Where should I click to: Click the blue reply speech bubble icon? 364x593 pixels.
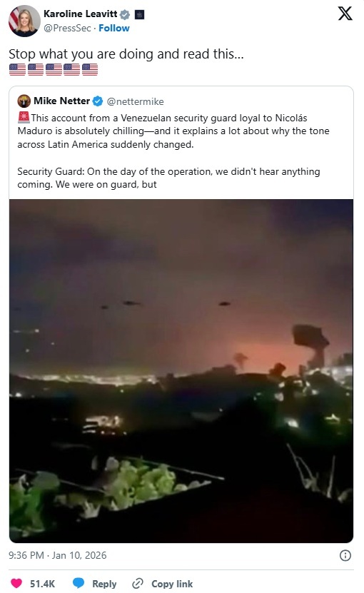(79, 583)
